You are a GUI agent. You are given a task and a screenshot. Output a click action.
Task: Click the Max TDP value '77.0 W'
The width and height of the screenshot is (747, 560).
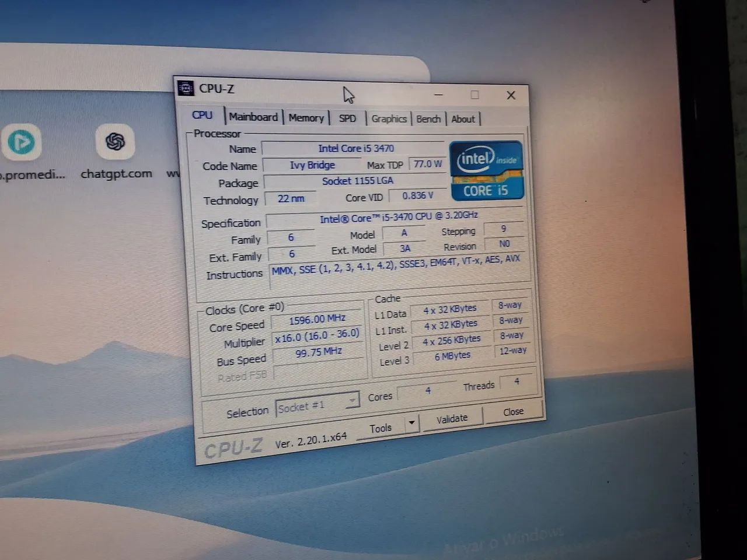pos(427,164)
